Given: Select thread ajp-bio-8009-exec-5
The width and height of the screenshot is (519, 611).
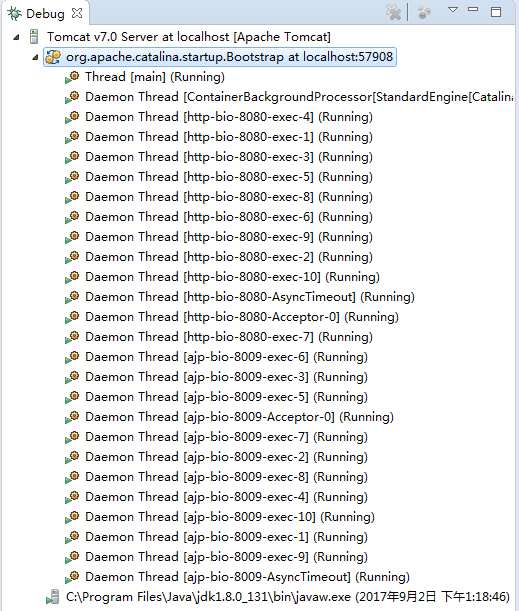Looking at the screenshot, I should pyautogui.click(x=226, y=397).
